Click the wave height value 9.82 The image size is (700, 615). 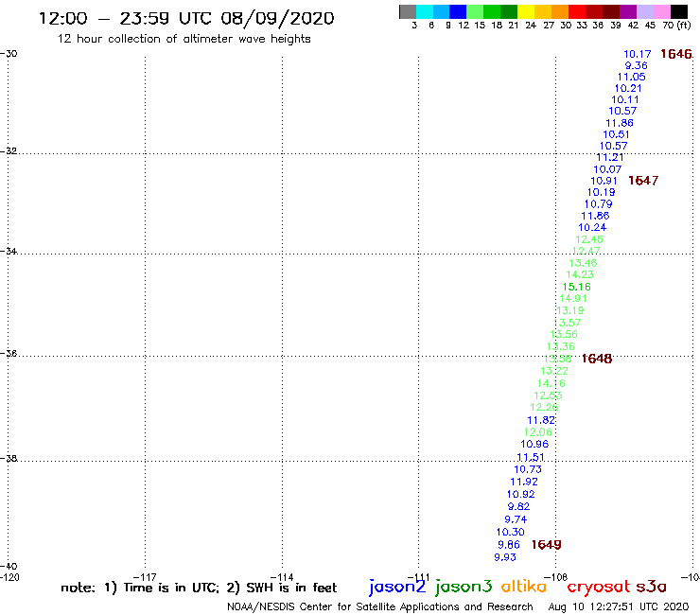tap(518, 507)
